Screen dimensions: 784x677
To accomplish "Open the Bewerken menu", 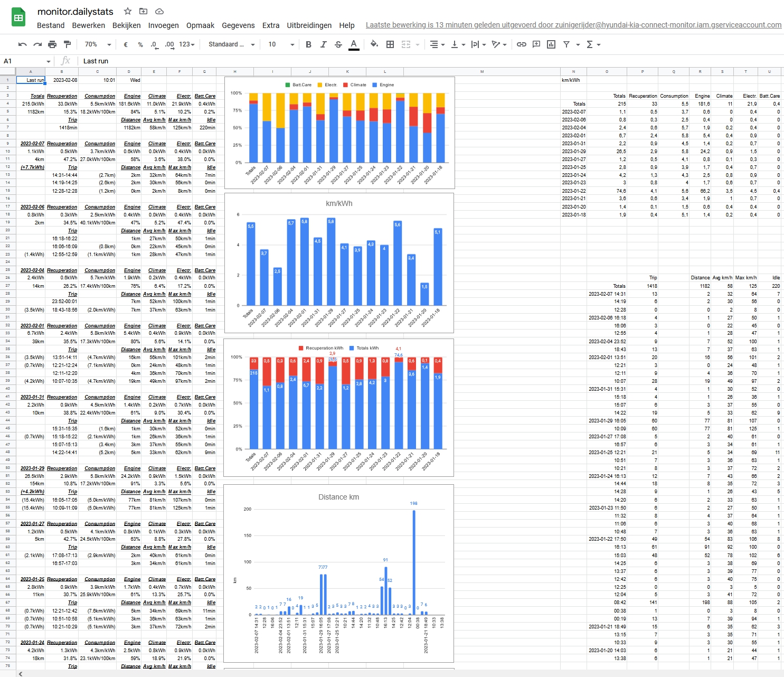I will pos(89,25).
